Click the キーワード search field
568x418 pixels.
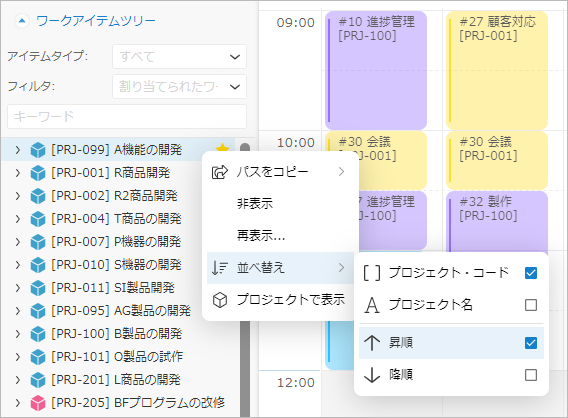coord(127,117)
